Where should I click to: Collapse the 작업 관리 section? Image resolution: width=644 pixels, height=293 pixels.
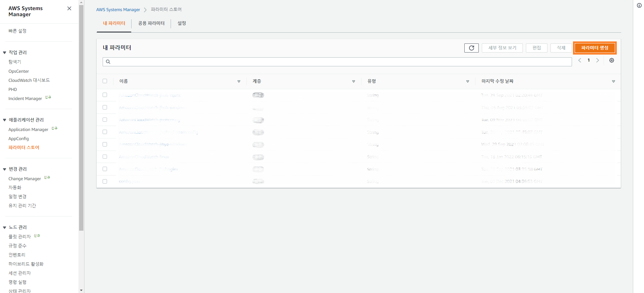click(5, 53)
